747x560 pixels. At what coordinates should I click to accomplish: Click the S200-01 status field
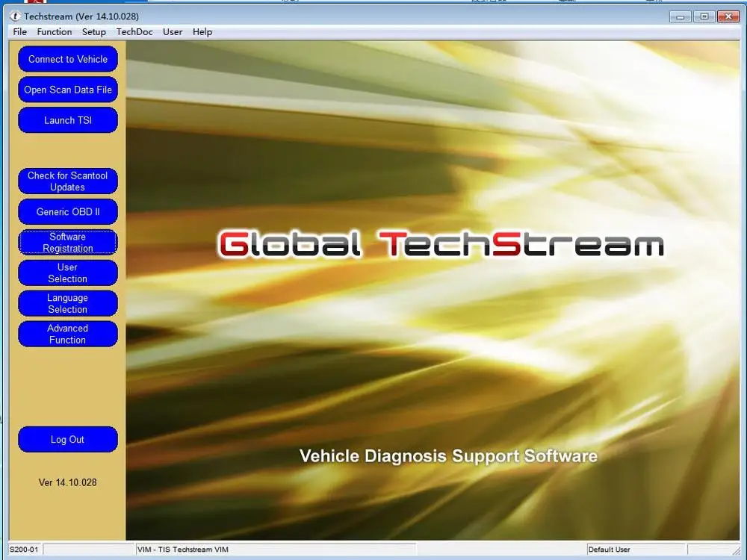[25, 549]
